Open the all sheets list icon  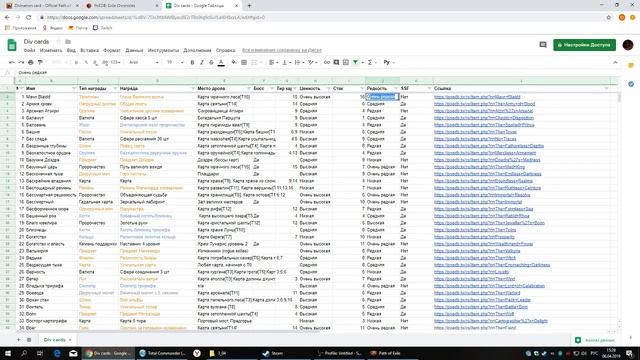click(29, 340)
